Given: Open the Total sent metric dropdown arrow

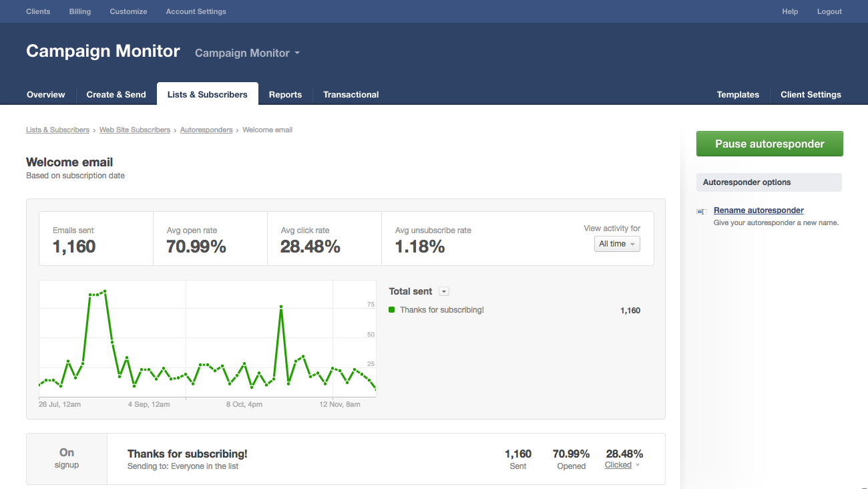Looking at the screenshot, I should pyautogui.click(x=444, y=292).
